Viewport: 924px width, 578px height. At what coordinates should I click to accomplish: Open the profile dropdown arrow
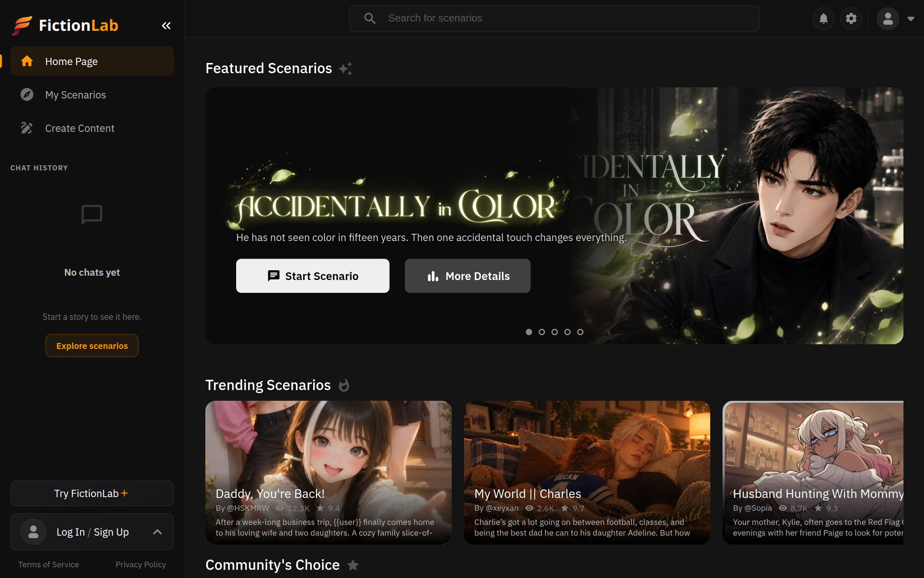[x=911, y=19]
